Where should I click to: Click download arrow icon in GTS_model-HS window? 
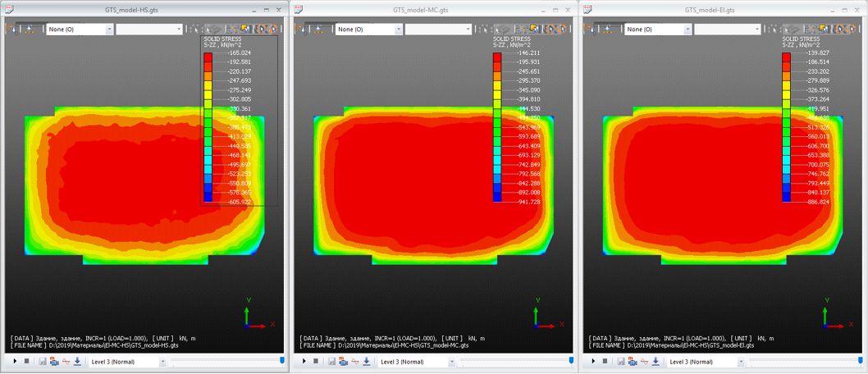[77, 362]
